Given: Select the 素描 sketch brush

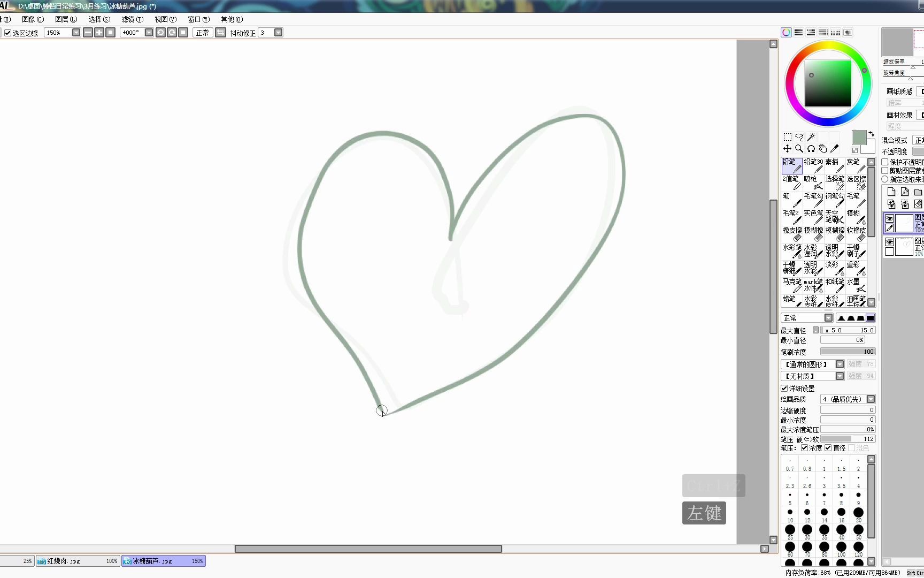Looking at the screenshot, I should click(835, 166).
